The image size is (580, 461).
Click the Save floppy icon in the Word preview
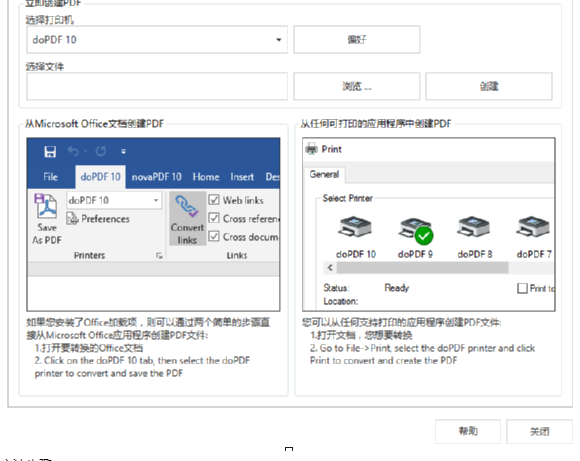point(50,152)
